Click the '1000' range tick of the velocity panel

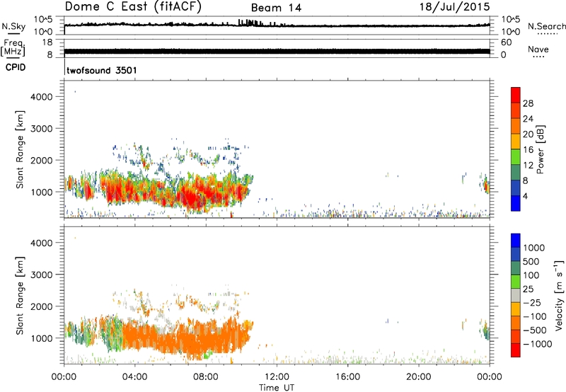coord(42,338)
